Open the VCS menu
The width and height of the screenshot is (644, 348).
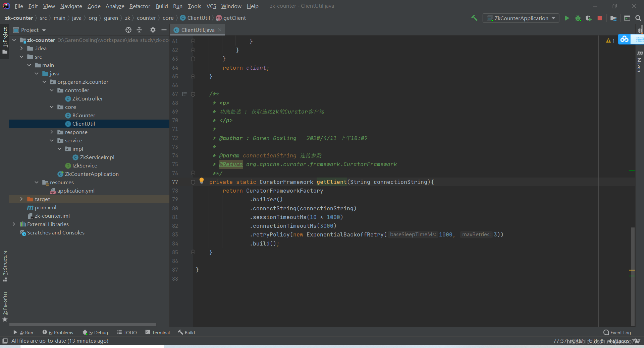coord(211,6)
